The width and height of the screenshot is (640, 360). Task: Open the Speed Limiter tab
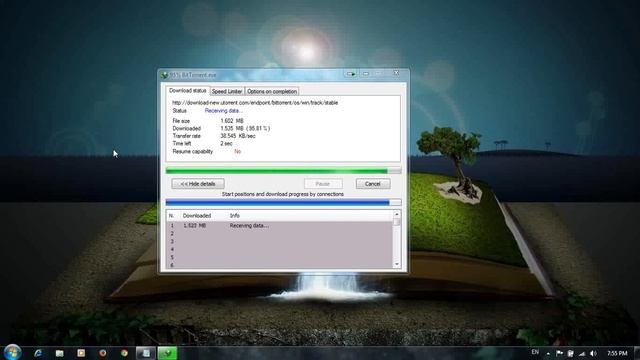[227, 91]
